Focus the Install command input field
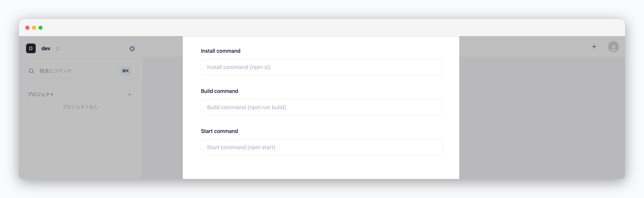Viewport: 644px width, 198px height. tap(322, 67)
